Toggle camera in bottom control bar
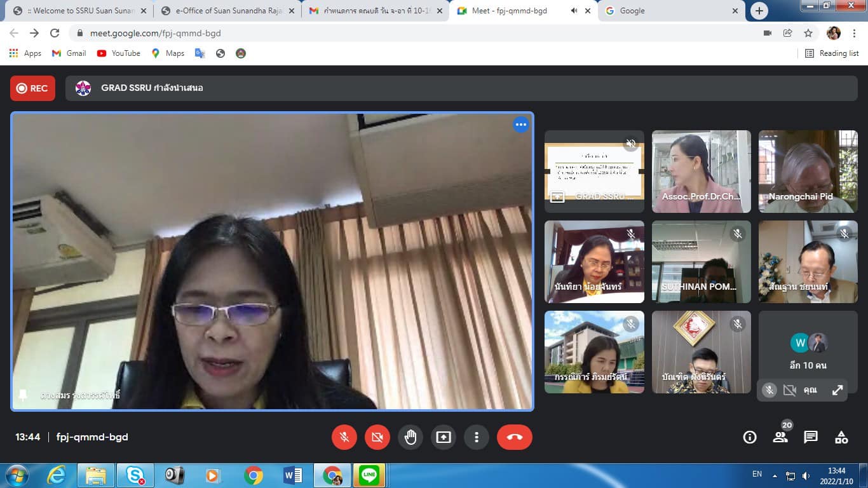The image size is (868, 488). 377,437
